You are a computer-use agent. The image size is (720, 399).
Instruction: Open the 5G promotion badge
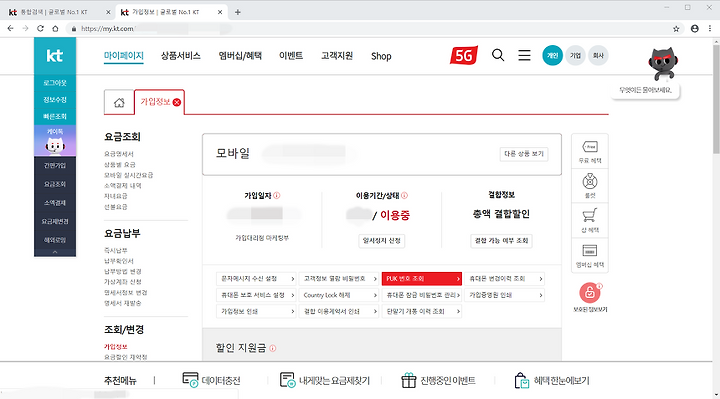point(464,56)
